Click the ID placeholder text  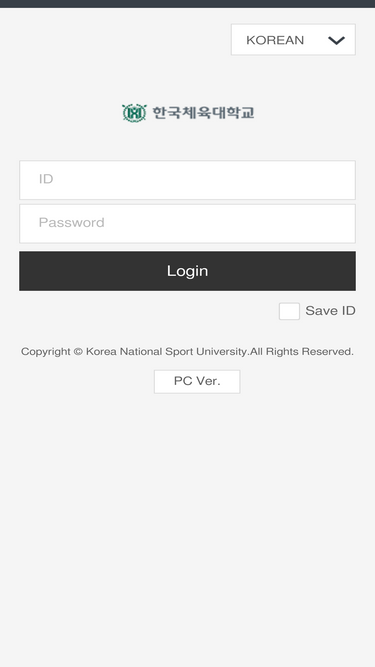[x=46, y=179]
